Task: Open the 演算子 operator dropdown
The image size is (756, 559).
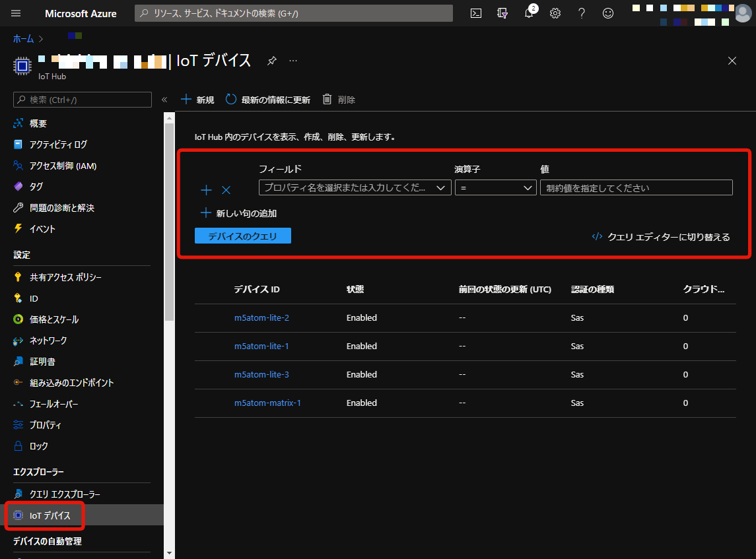Action: tap(495, 187)
